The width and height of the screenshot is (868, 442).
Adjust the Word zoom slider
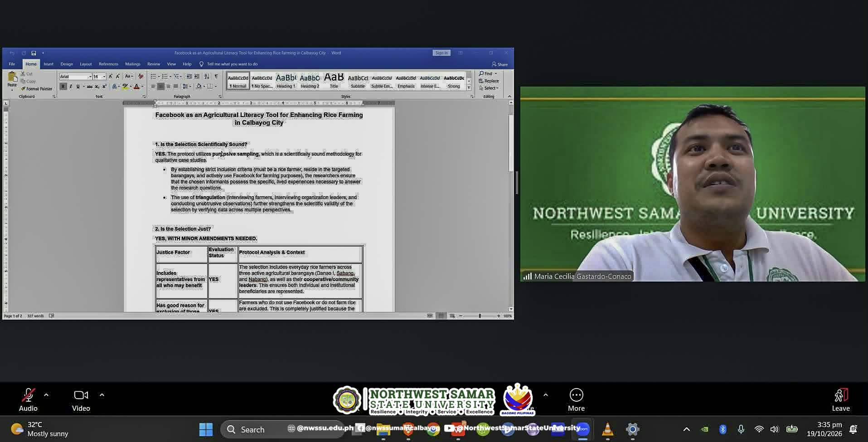click(480, 316)
